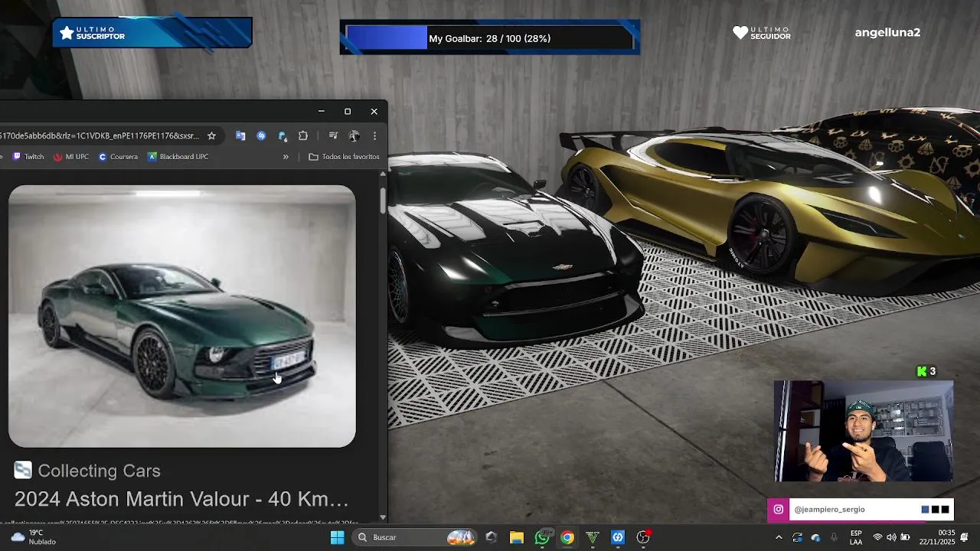Open the battery status tray icon
Image resolution: width=980 pixels, height=551 pixels.
coord(906,537)
